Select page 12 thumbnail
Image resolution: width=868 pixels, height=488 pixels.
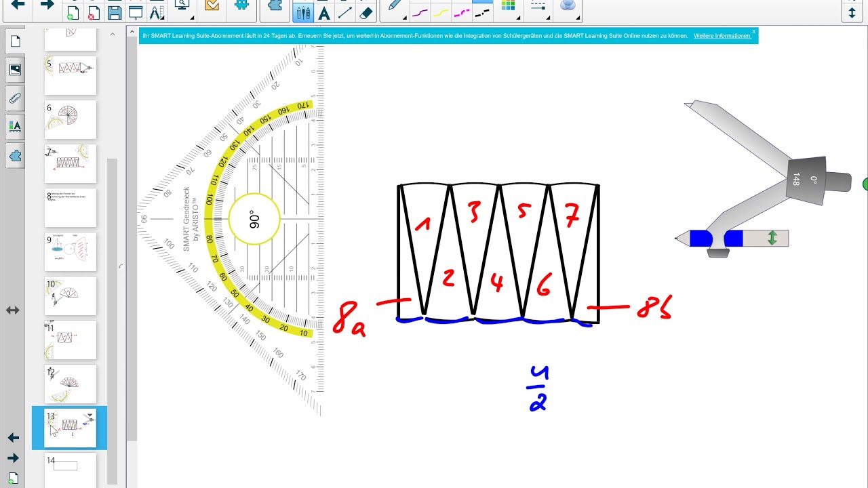click(x=71, y=384)
